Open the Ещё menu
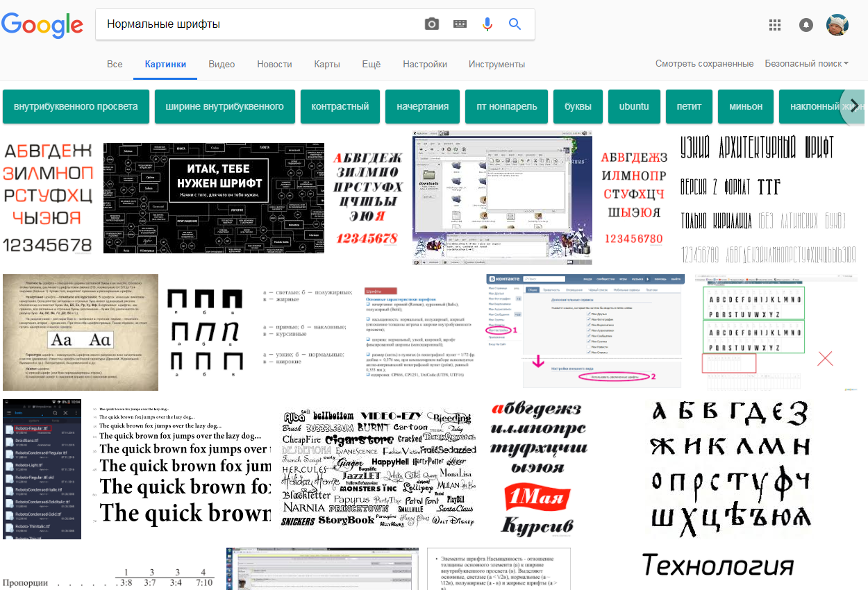The width and height of the screenshot is (868, 590). coord(371,63)
